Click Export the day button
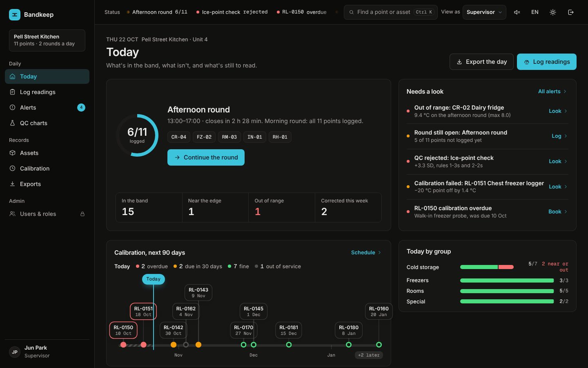This screenshot has width=588, height=368. [x=481, y=62]
